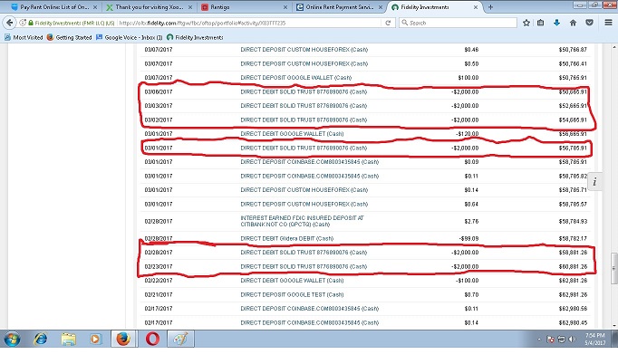Click the info 'i' side tab
Image resolution: width=618 pixels, height=364 pixels.
coord(594,182)
